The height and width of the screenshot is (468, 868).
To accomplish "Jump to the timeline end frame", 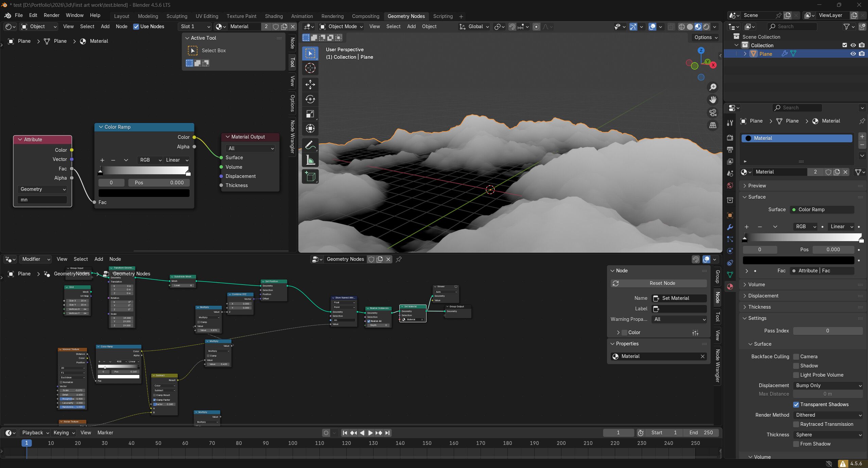I will tap(387, 433).
